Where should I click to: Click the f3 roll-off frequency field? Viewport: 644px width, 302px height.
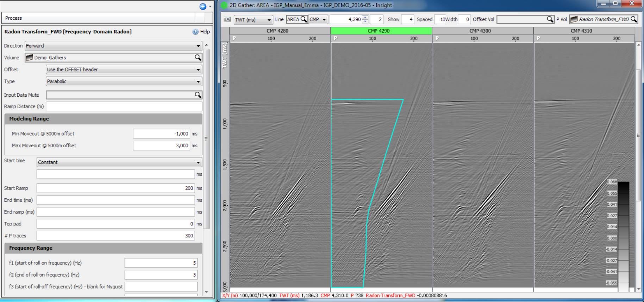(161, 287)
